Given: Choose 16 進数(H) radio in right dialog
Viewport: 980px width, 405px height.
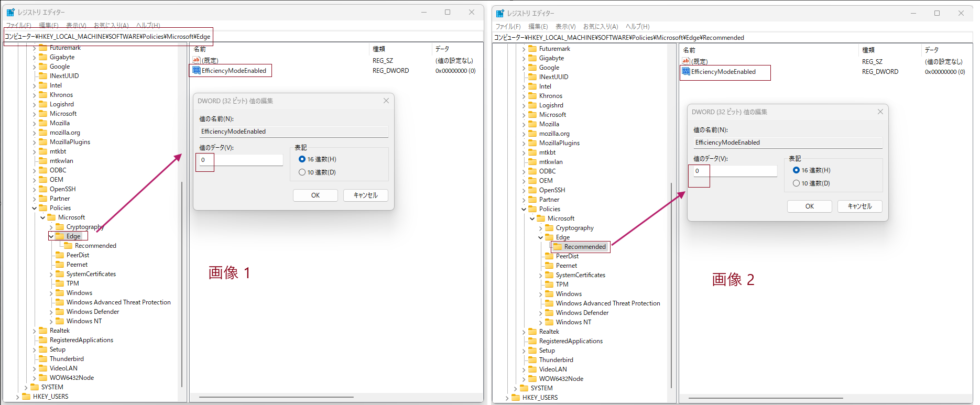Looking at the screenshot, I should (796, 170).
